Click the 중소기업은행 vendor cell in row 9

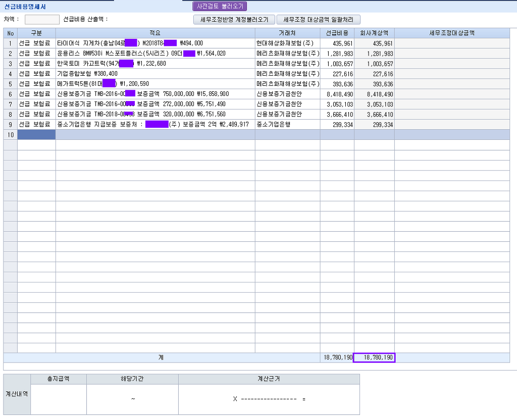(287, 124)
